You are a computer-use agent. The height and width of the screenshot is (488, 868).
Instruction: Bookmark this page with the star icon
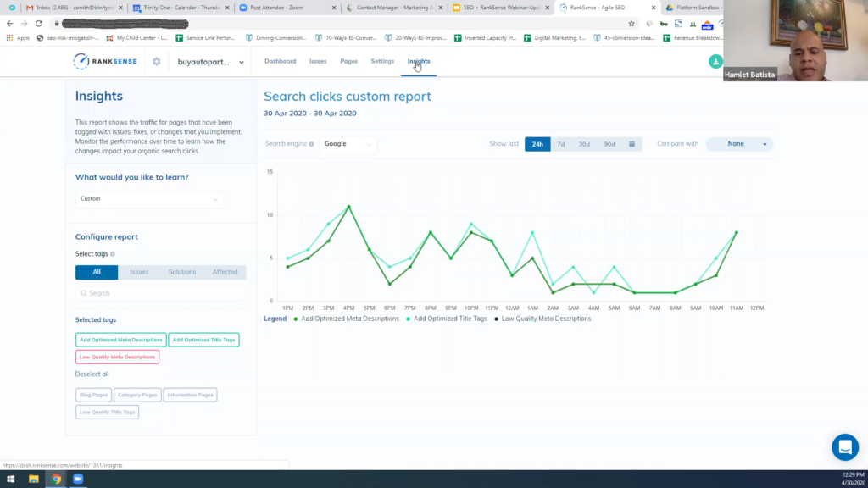tap(632, 23)
